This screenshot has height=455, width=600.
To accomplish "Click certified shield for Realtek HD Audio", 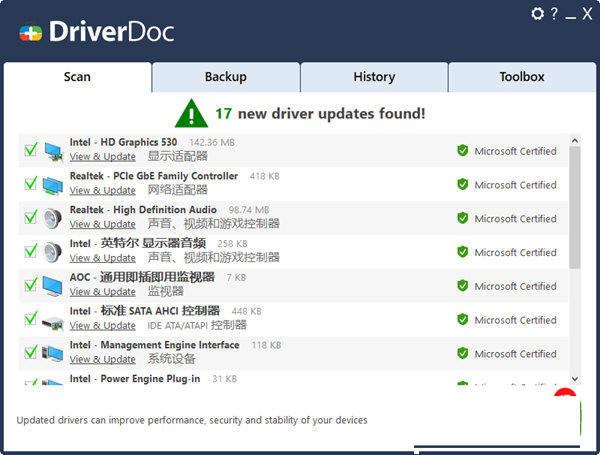I will [463, 218].
